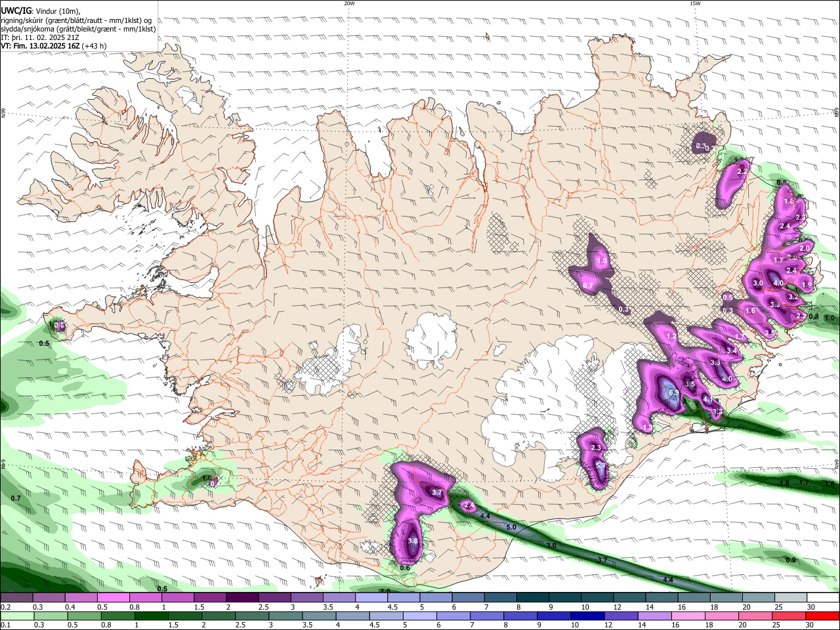Click the '20W' longitude label
The image size is (840, 630).
point(349,3)
